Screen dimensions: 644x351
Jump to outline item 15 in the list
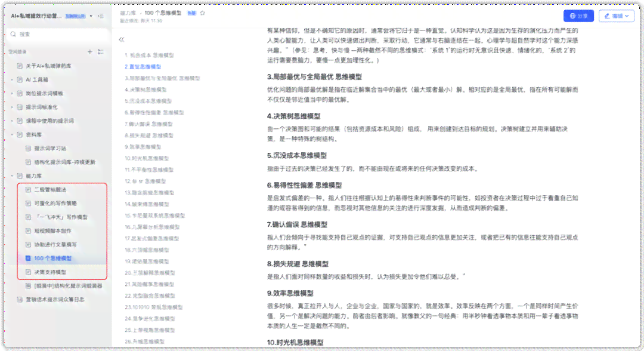[x=155, y=215]
